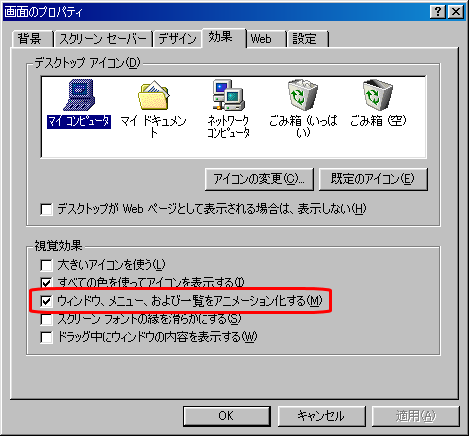Uncheck すべての色を使ってアイコンを表示する
The width and height of the screenshot is (469, 436).
[46, 283]
